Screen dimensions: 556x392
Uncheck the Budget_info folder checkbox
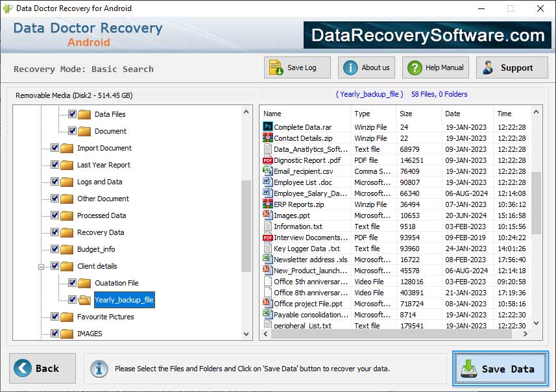point(54,249)
